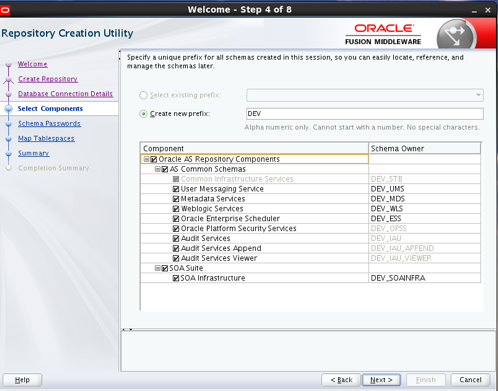
Task: Click the DEV_OPSS schema owner cell
Action: [x=424, y=229]
